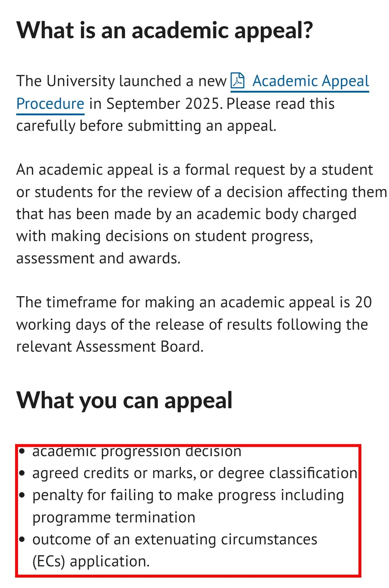
Task: Click the outcome of an extenuating circumstances item
Action: 175,550
